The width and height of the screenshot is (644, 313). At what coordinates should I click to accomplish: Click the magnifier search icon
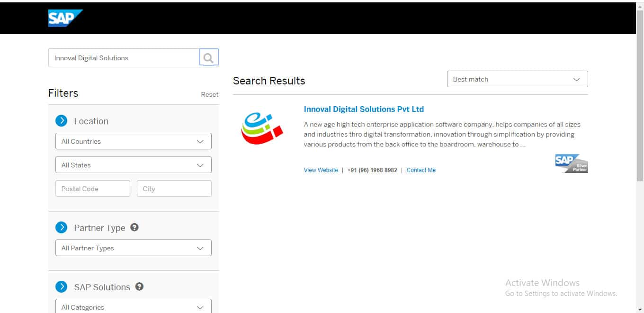(x=208, y=58)
